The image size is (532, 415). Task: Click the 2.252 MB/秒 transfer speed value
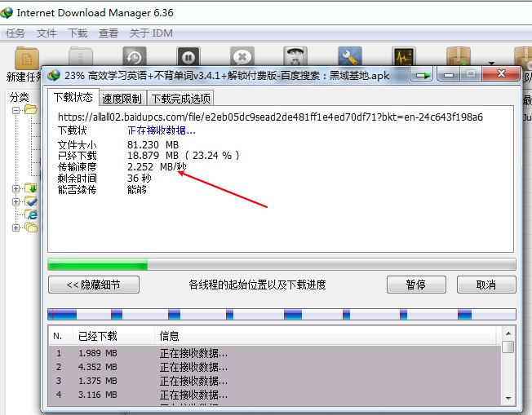coord(157,167)
